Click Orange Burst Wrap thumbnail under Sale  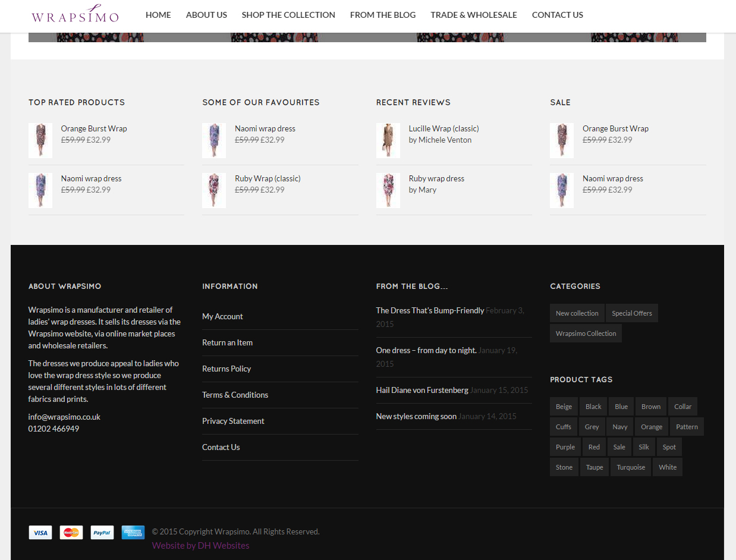point(561,140)
